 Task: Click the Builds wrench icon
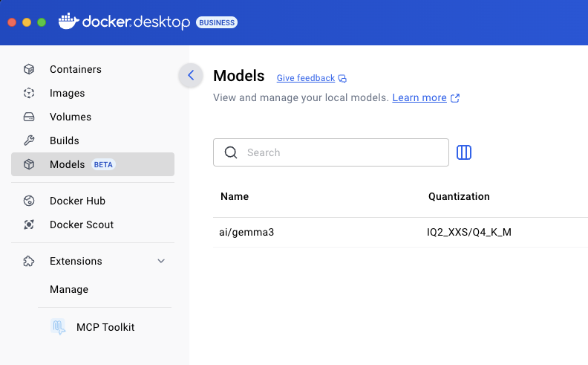[x=29, y=140]
